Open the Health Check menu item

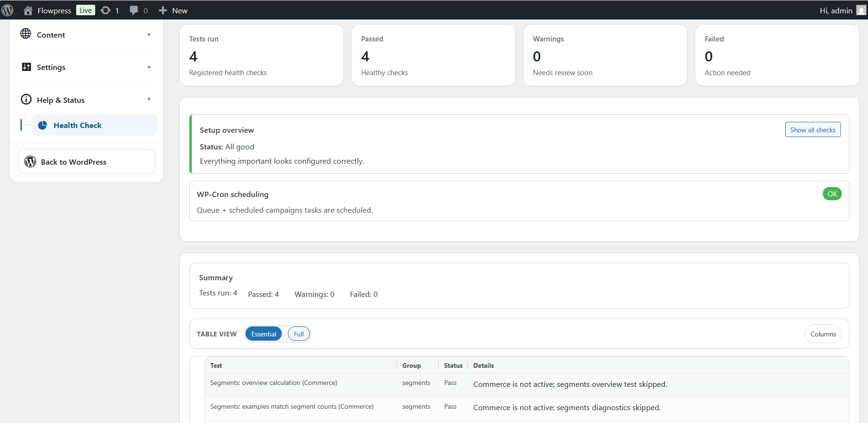[95, 125]
